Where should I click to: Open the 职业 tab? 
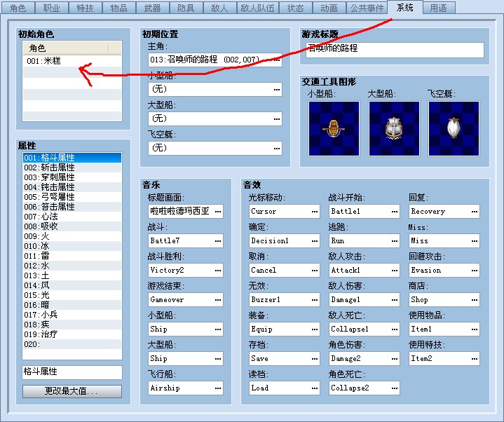point(52,8)
